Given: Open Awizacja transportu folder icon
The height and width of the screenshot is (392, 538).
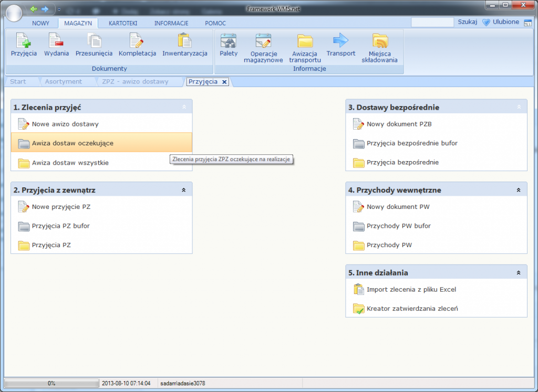Looking at the screenshot, I should pyautogui.click(x=305, y=41).
